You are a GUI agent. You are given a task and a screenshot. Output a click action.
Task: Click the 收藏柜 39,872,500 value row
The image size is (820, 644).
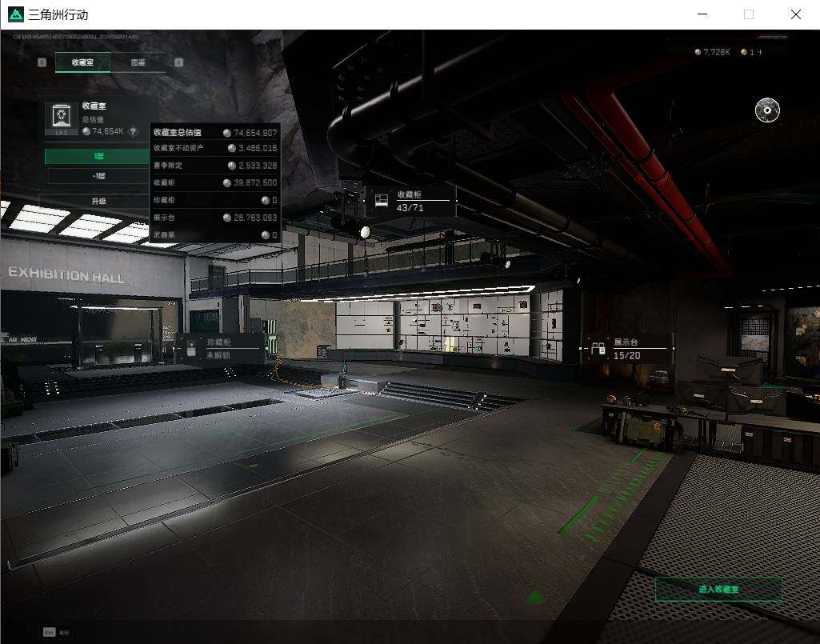coord(215,183)
